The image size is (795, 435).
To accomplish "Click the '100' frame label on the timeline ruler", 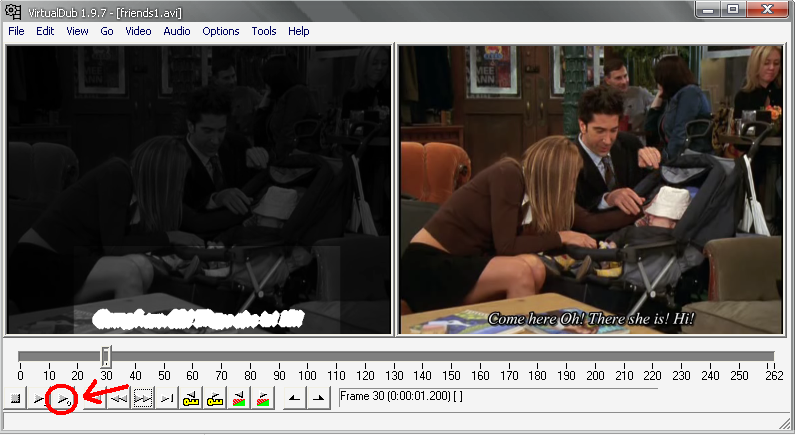I will coord(307,376).
